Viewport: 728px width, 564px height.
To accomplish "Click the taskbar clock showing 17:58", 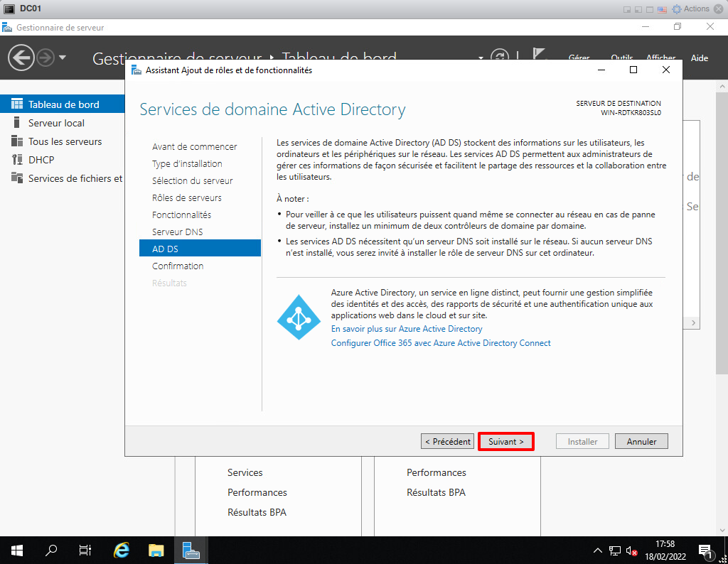I will (665, 551).
